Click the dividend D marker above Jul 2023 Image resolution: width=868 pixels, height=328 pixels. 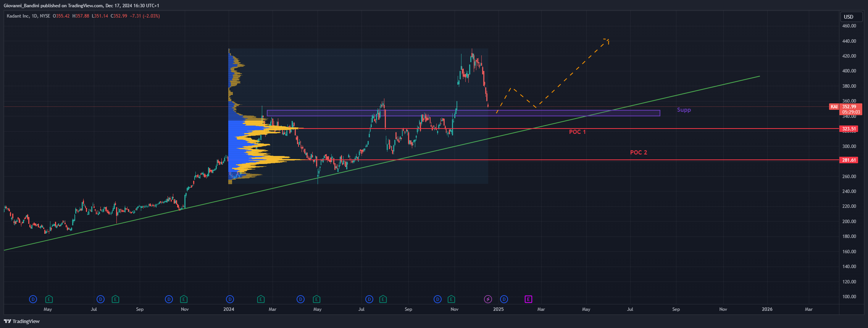pyautogui.click(x=100, y=299)
